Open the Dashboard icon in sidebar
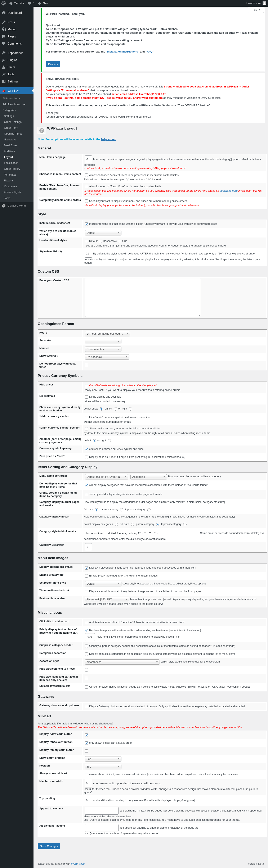Viewport: 268px width, 868px height. tap(4, 13)
